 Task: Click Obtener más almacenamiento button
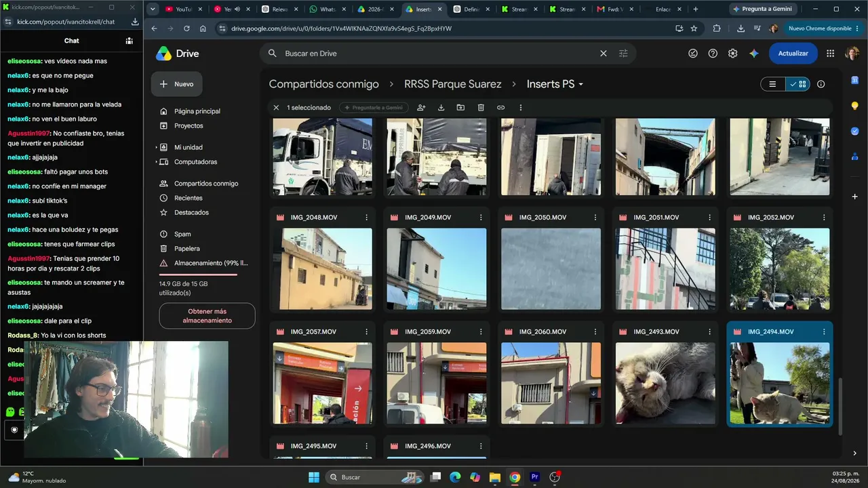[x=207, y=316]
